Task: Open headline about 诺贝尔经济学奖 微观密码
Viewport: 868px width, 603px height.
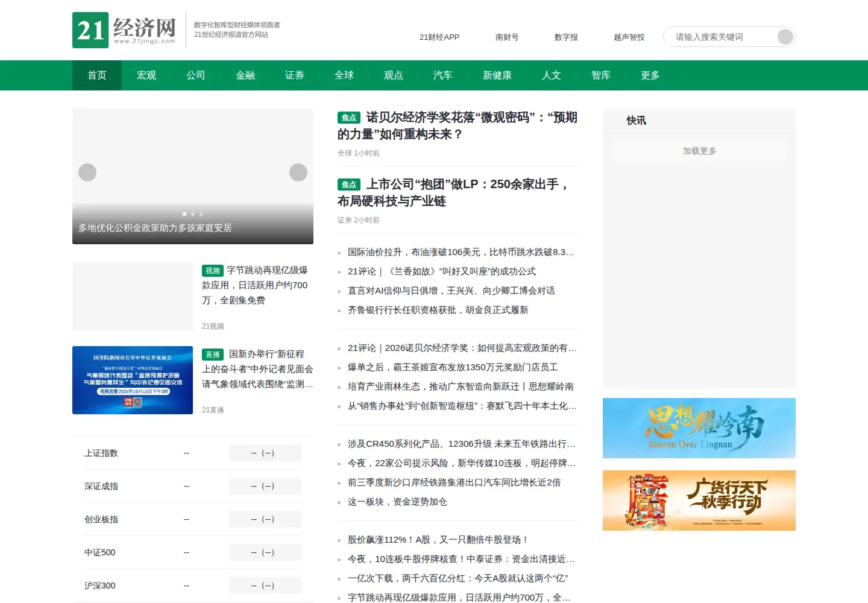Action: pos(458,125)
